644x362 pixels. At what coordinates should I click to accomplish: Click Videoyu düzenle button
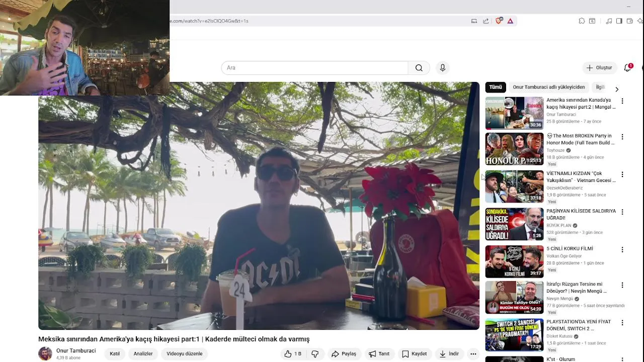tap(185, 354)
